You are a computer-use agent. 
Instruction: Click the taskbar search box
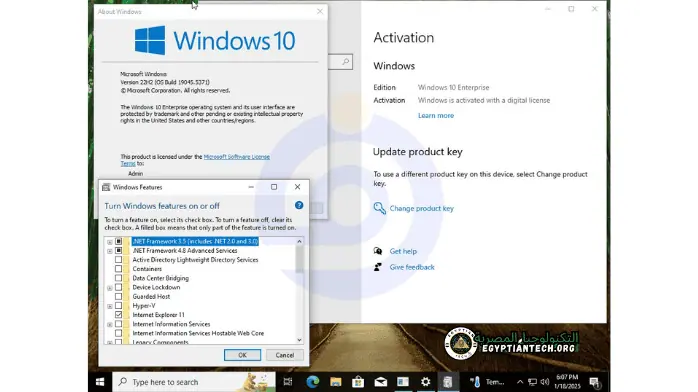tap(194, 382)
